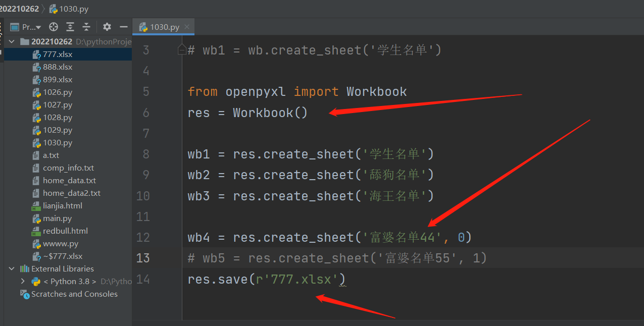Select Scratches and Consoles node

(74, 294)
